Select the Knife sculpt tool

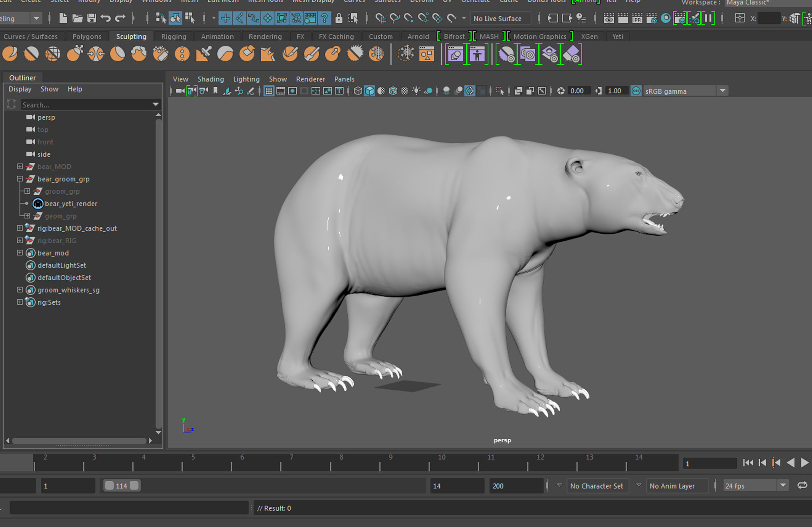coord(290,54)
